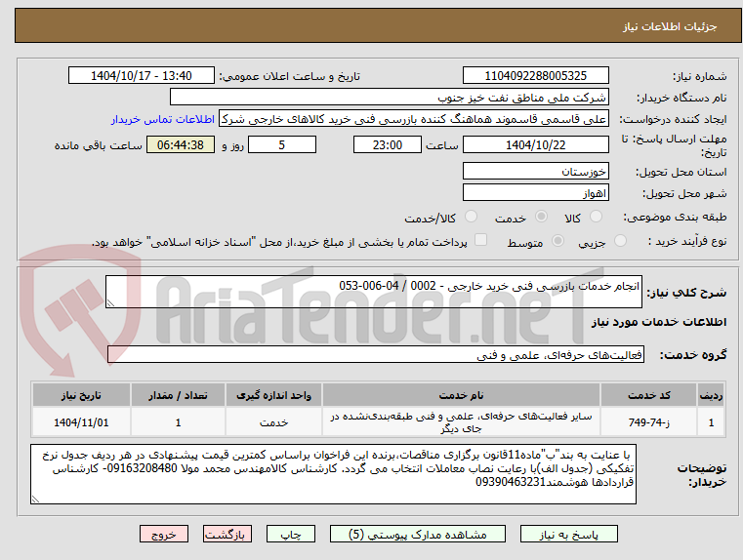Click the 'ایجاد کننده درخواست' label
Viewport: 743px width, 560px height.
click(x=673, y=120)
